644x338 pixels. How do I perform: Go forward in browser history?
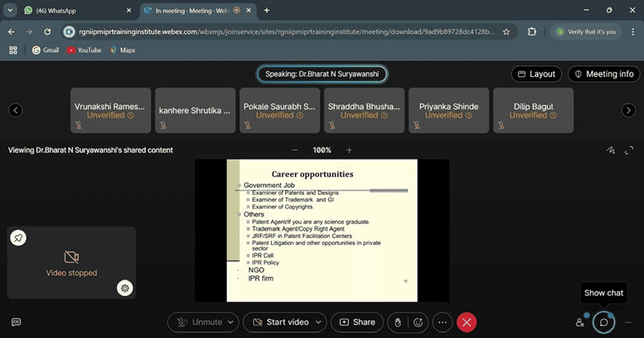click(x=29, y=32)
